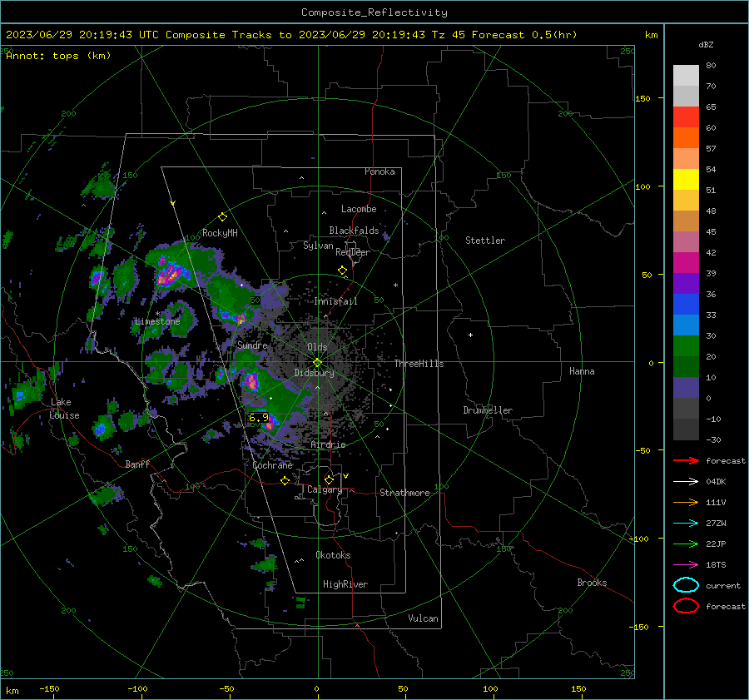This screenshot has height=700, width=749.
Task: Click the red 65 dBZ color swatch
Action: tap(686, 117)
